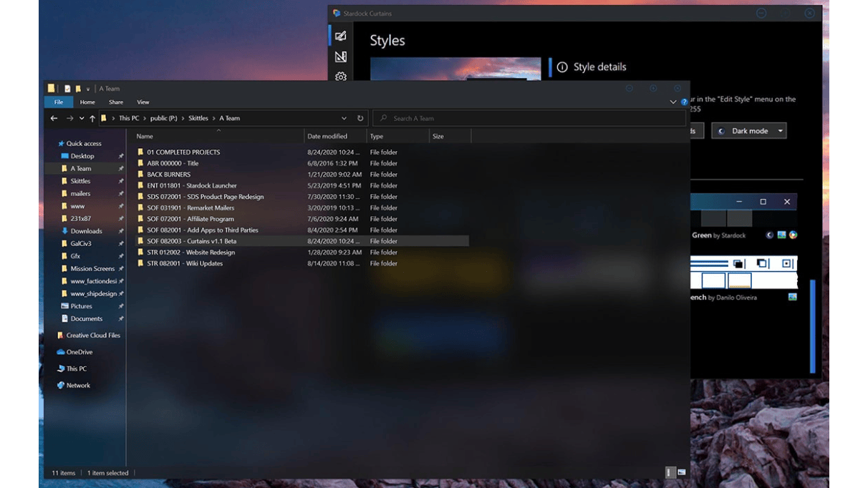The height and width of the screenshot is (488, 868).
Task: Expand the Explorer ribbon with chevron
Action: point(673,102)
